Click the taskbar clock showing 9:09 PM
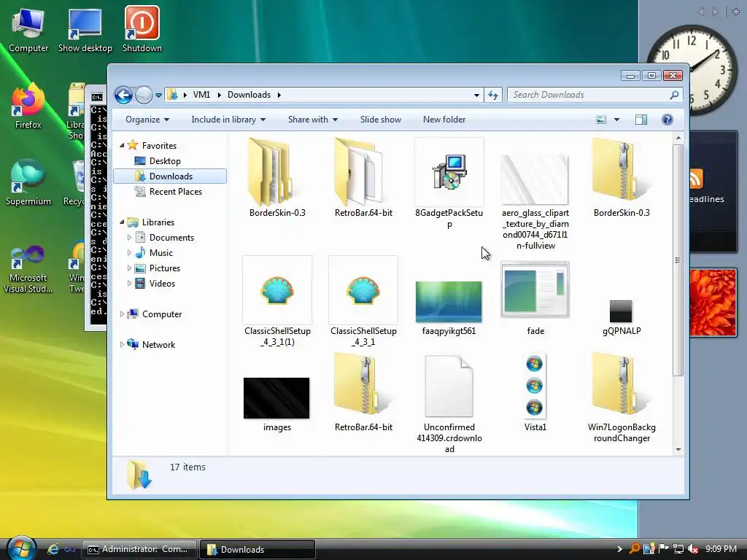747x560 pixels. (721, 549)
